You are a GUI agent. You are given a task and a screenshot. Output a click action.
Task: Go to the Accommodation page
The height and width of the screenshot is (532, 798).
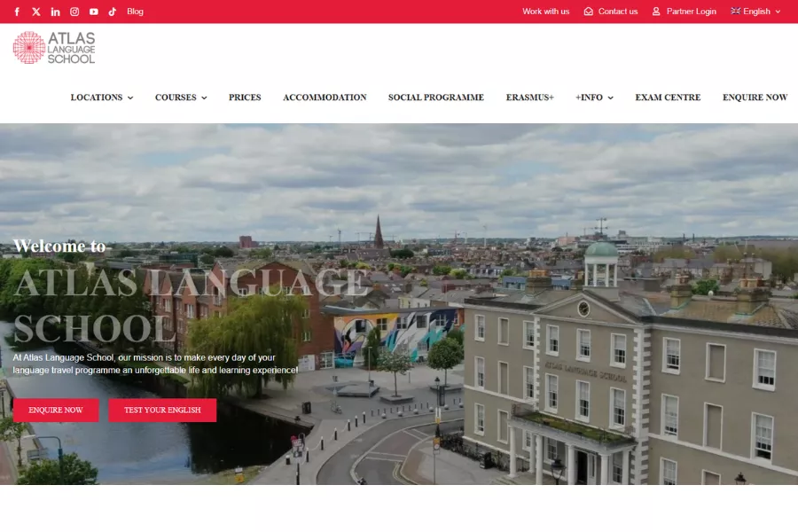pyautogui.click(x=325, y=98)
